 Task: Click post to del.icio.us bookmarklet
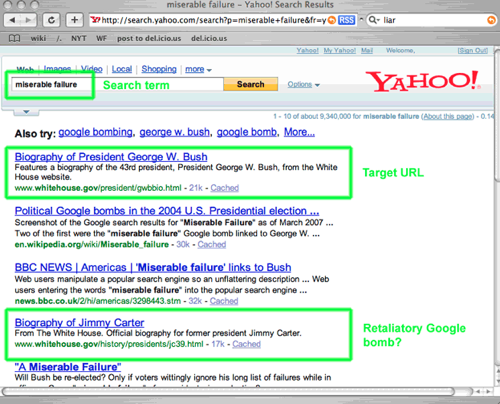click(149, 38)
